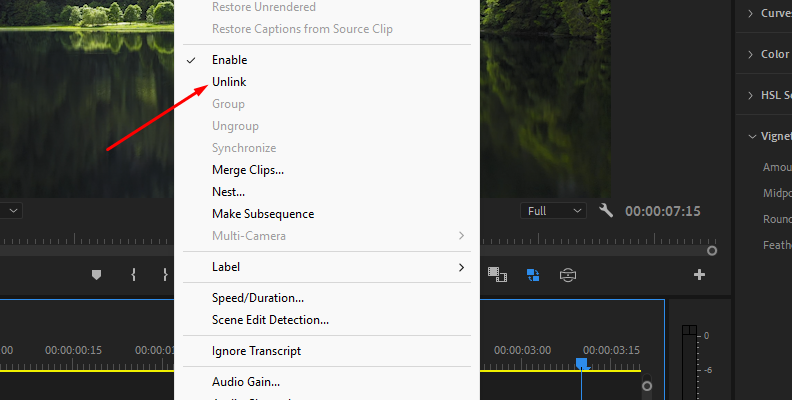Click the blue proxy toggle icon
This screenshot has height=400, width=792.
point(532,274)
